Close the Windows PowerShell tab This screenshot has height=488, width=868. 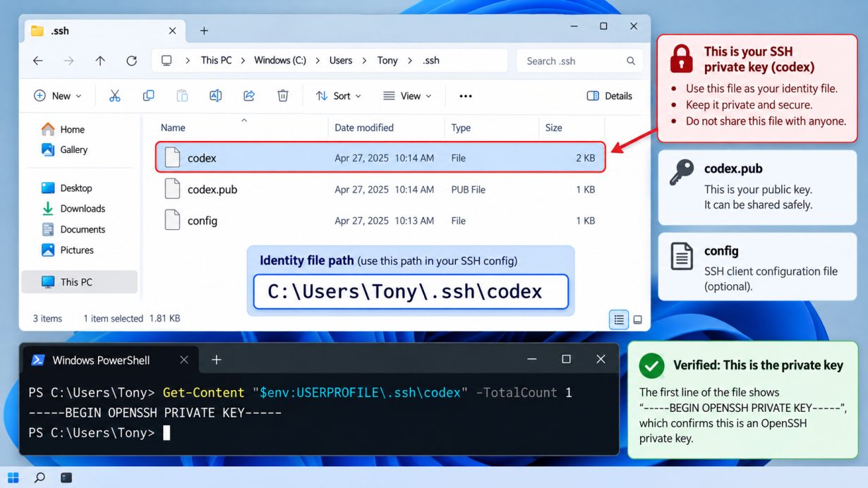click(x=183, y=360)
